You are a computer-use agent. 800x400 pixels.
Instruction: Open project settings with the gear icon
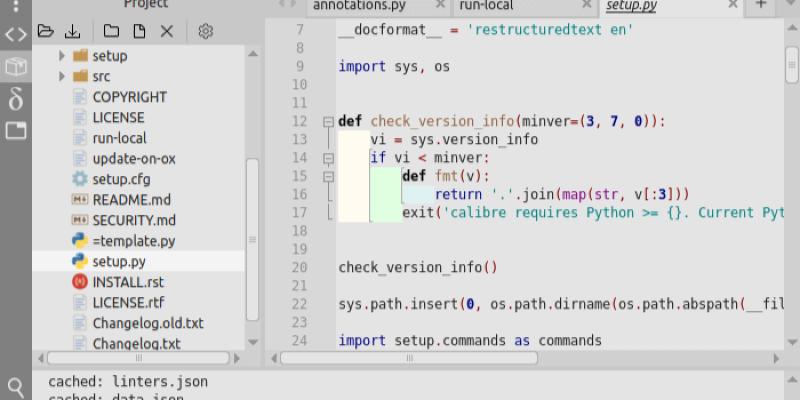[205, 31]
